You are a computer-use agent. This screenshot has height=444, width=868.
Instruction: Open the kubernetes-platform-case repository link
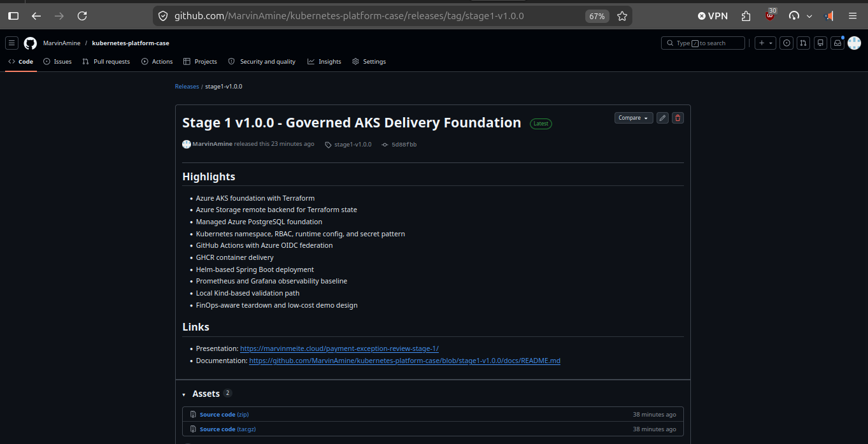[x=131, y=43]
